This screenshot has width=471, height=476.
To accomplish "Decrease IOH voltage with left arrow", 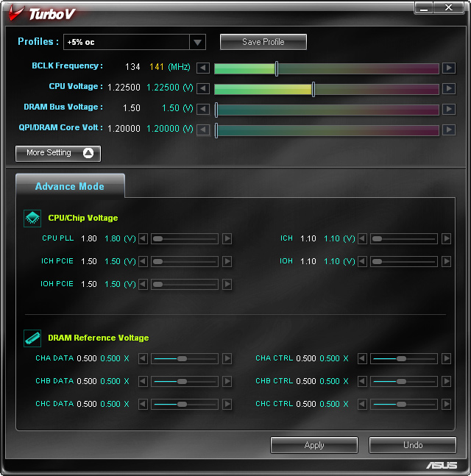I will tap(362, 261).
